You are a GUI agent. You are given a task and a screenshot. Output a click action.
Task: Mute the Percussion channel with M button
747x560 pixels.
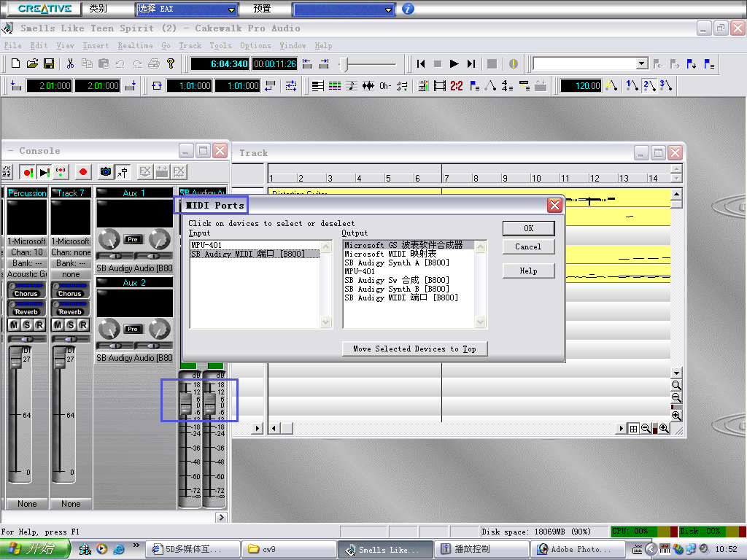(x=14, y=324)
